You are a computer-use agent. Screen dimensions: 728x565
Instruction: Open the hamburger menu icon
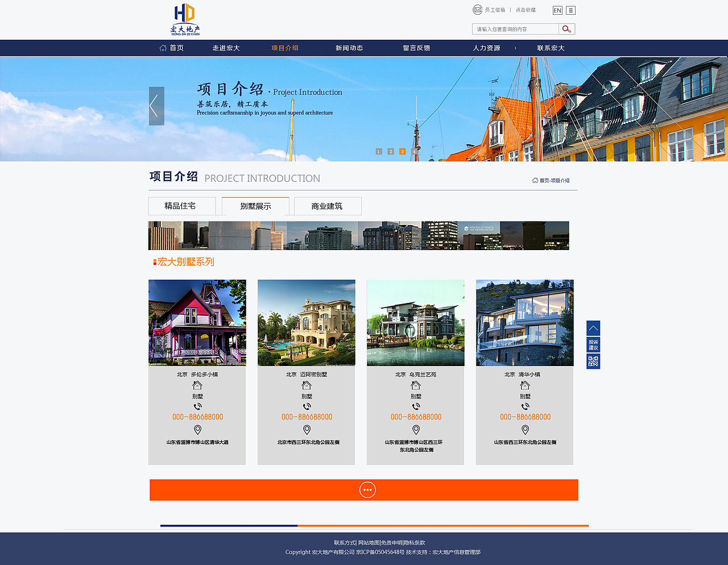pos(571,10)
